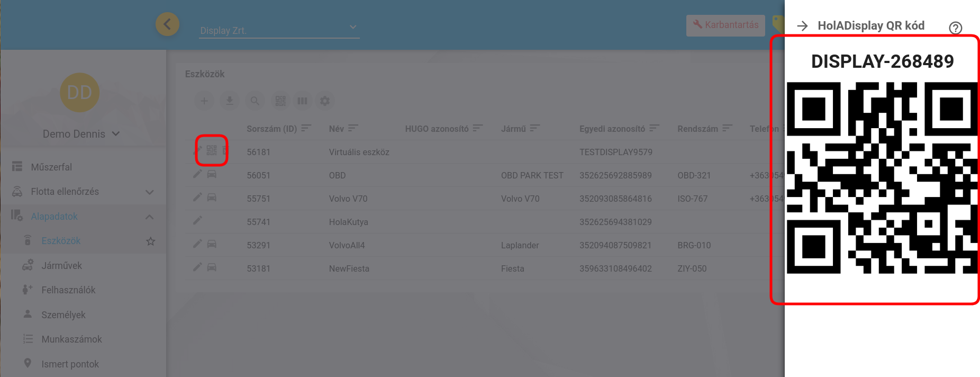Go to Műszerfal in the sidebar
The width and height of the screenshot is (980, 377).
(x=51, y=167)
